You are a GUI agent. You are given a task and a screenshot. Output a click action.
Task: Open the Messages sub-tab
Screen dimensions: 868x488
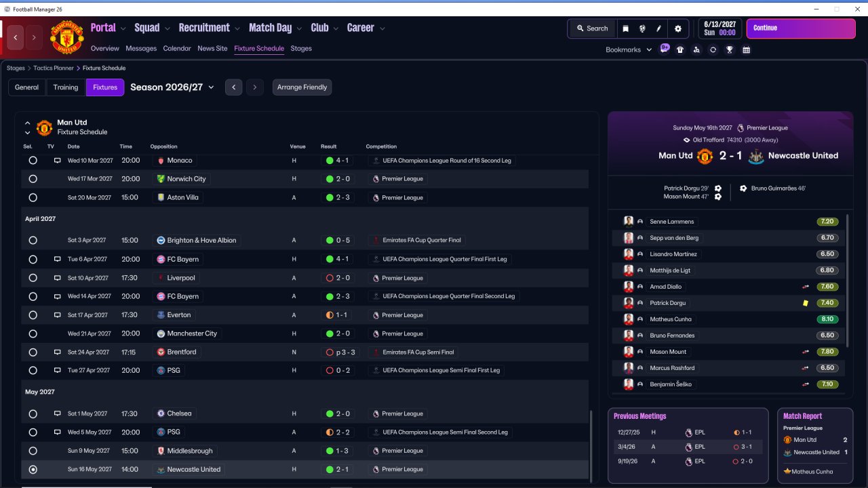point(141,49)
